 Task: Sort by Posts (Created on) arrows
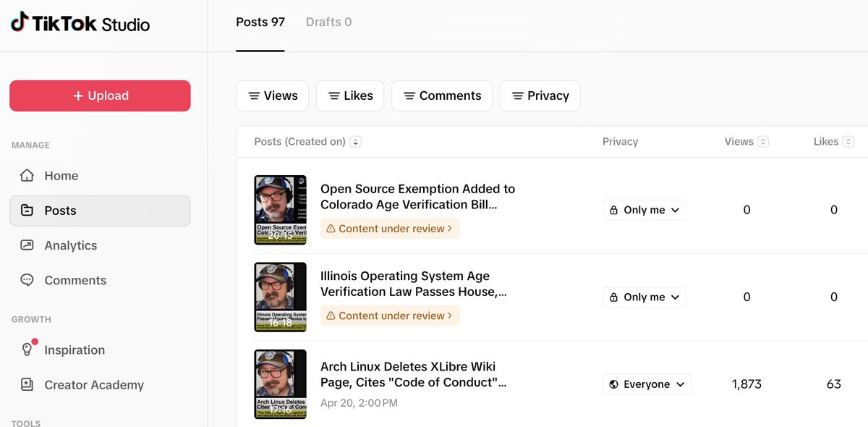pos(355,142)
